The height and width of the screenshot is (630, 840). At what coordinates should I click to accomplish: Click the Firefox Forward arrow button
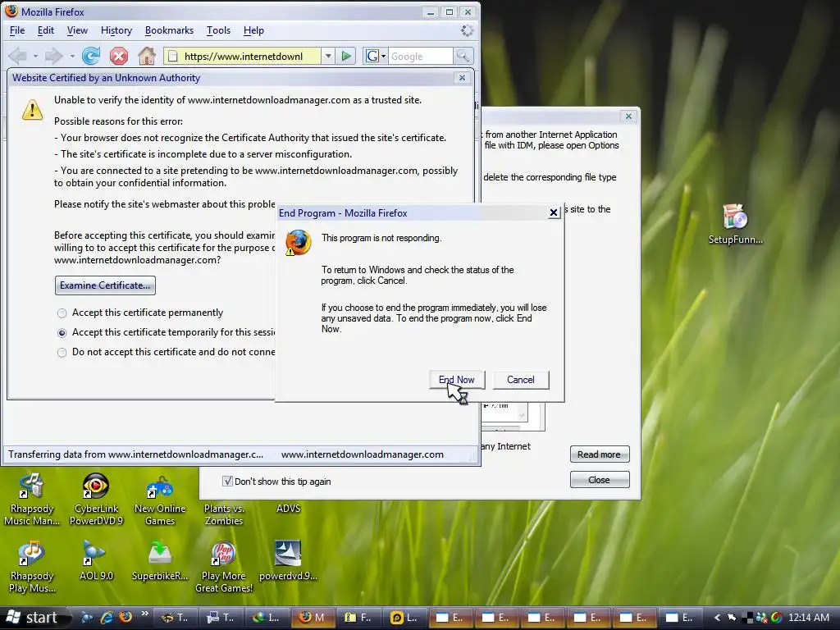[x=53, y=56]
